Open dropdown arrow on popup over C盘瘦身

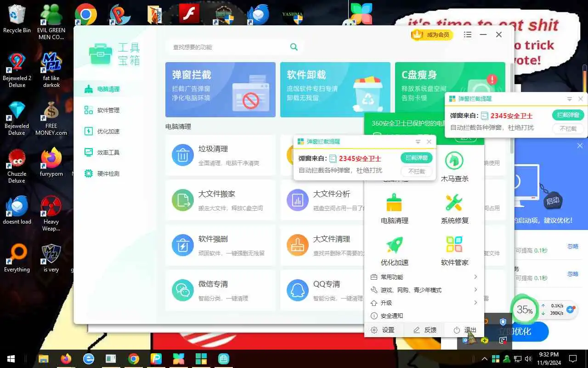tap(570, 99)
